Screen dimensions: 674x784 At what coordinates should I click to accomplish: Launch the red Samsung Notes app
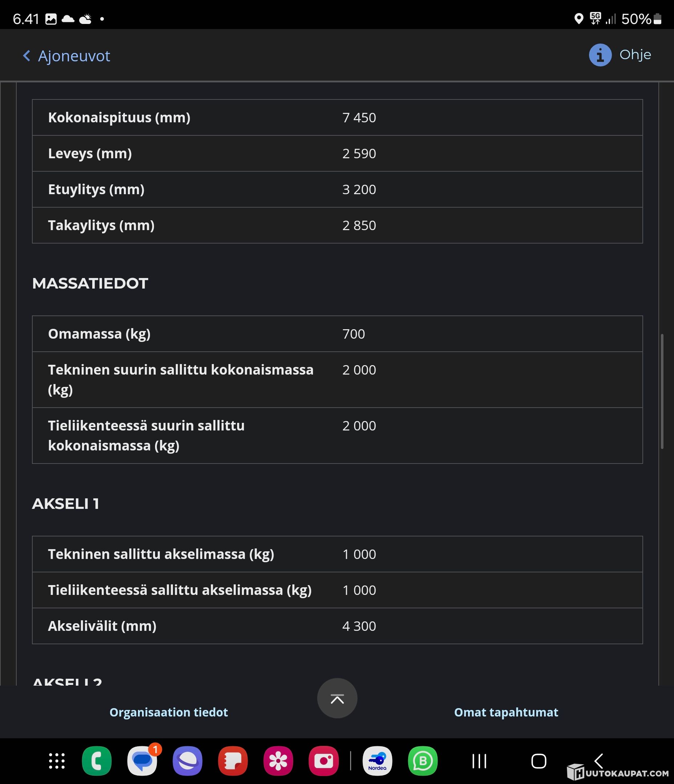click(233, 761)
